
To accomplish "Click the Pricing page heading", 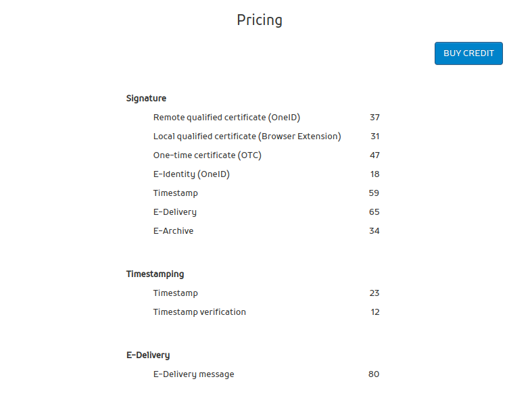I will tap(260, 20).
